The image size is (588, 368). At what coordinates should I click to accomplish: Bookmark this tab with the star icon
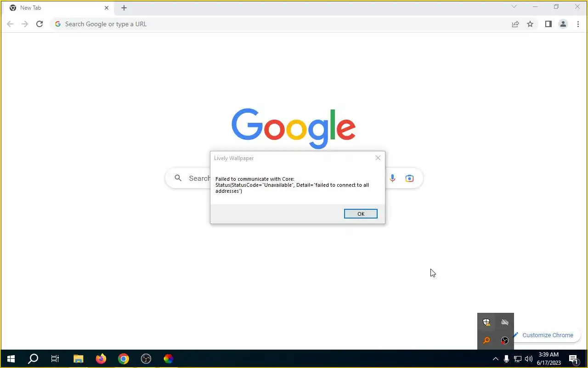pyautogui.click(x=530, y=24)
